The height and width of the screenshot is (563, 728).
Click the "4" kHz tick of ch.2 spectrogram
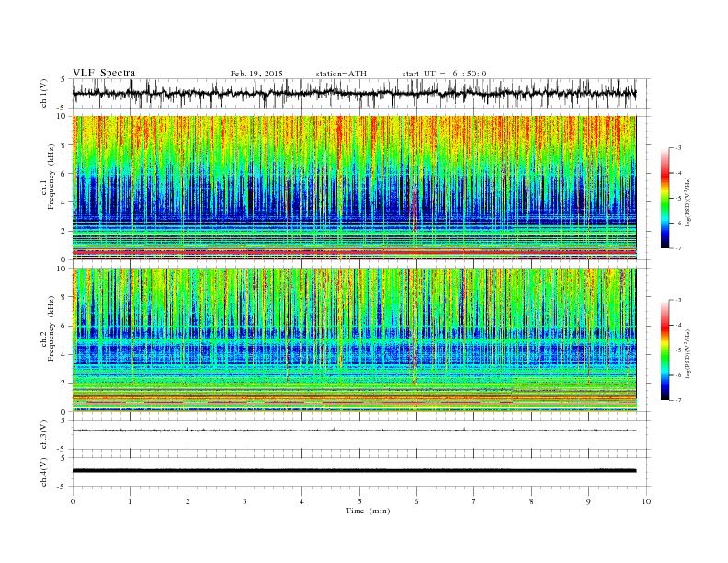click(64, 354)
